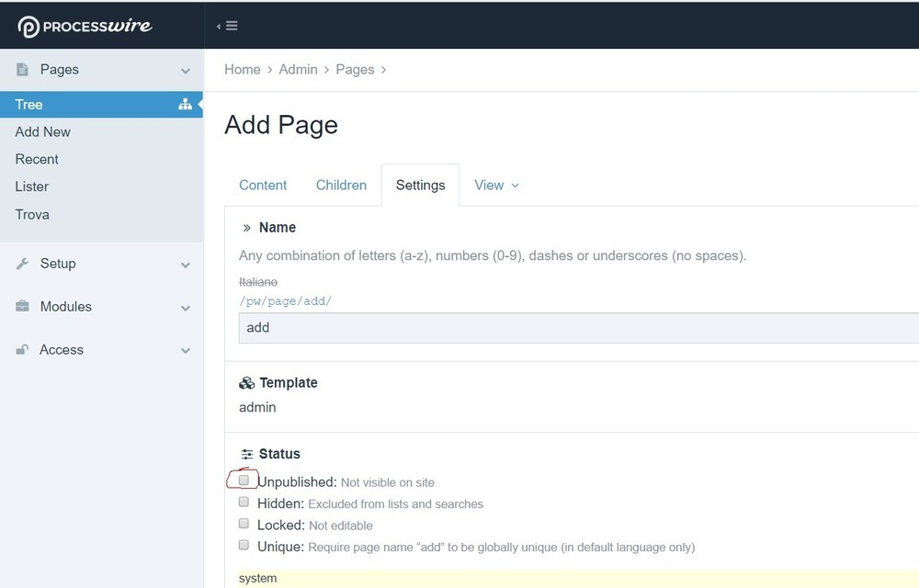Click the Modules briefcase icon

point(23,307)
